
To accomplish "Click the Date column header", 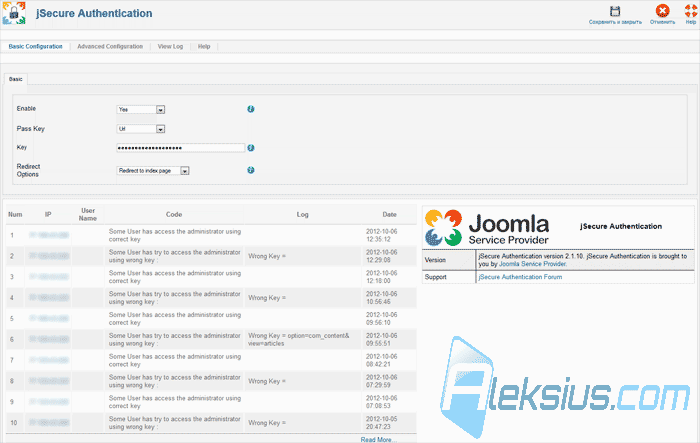I will pos(390,214).
